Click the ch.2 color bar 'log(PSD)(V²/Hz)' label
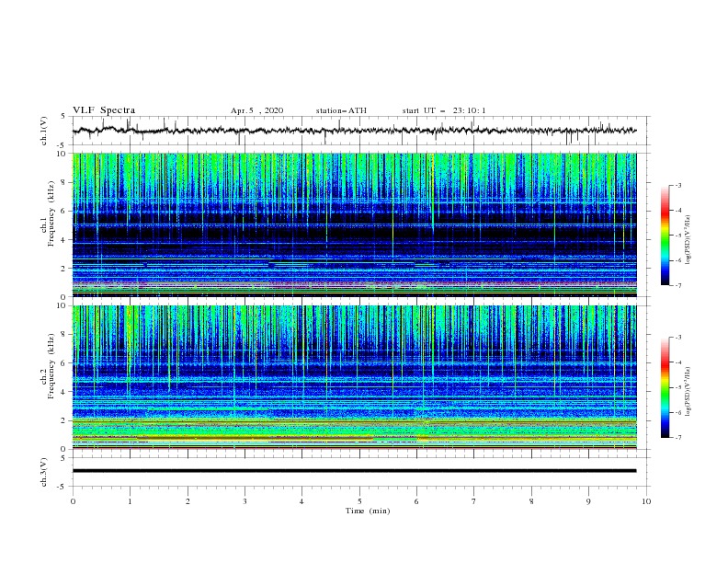 pyautogui.click(x=688, y=392)
